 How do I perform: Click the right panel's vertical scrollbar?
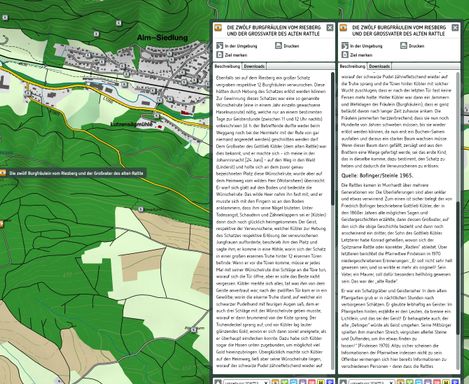pyautogui.click(x=458, y=267)
